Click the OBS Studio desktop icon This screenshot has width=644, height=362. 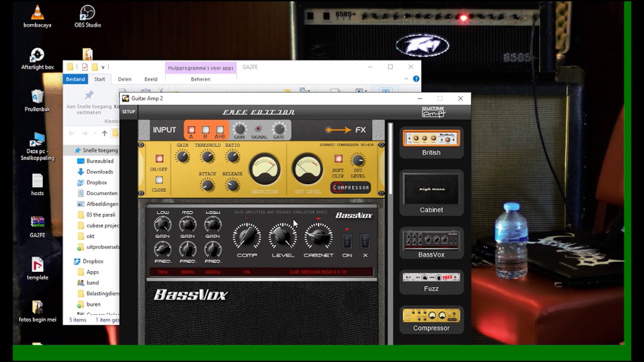point(88,16)
